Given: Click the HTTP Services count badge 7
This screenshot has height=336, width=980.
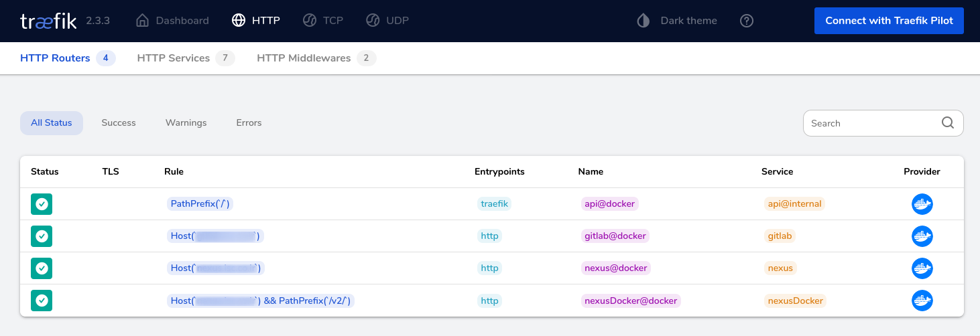Looking at the screenshot, I should pyautogui.click(x=225, y=58).
